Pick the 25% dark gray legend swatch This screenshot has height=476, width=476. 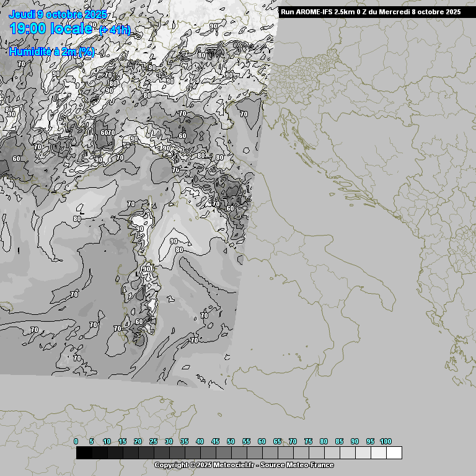tap(161, 453)
